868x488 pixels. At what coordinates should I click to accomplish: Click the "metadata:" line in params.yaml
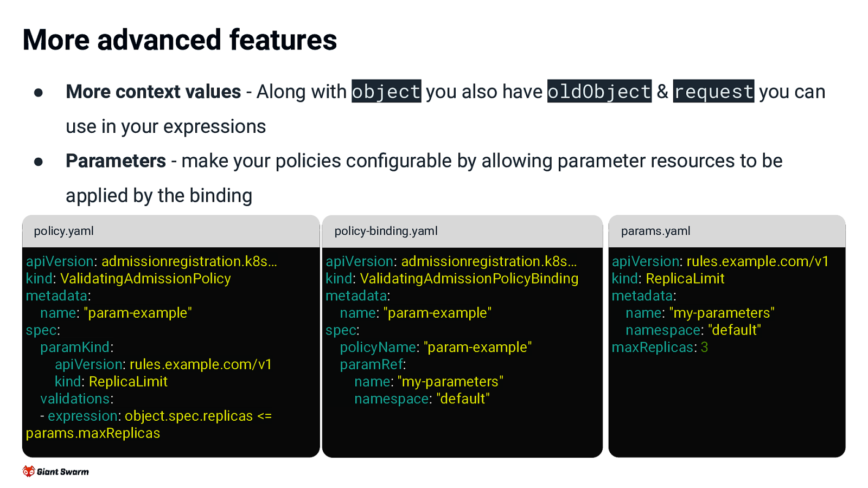pyautogui.click(x=644, y=296)
